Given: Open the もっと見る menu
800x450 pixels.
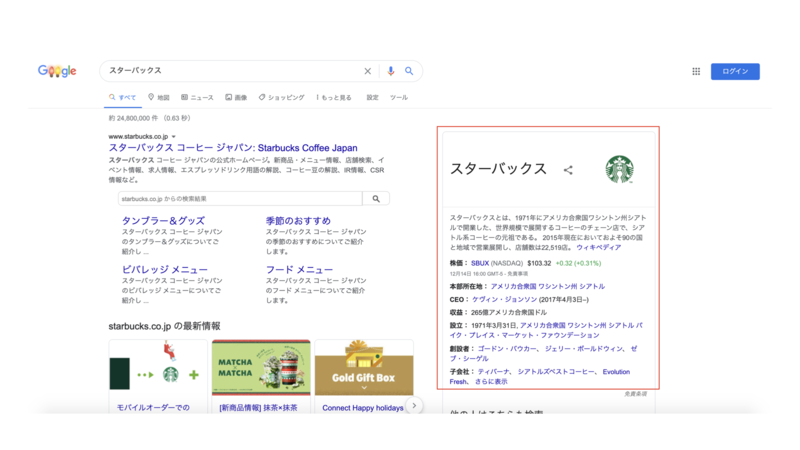Looking at the screenshot, I should click(x=334, y=97).
